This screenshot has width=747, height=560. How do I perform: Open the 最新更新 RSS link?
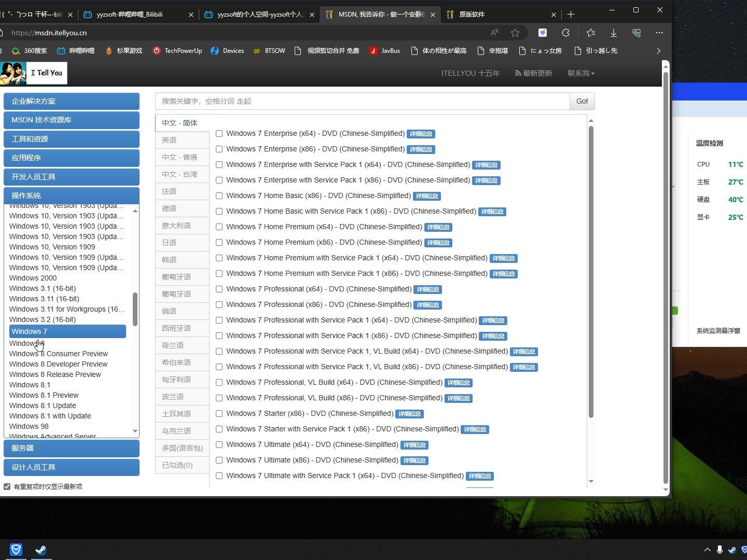[533, 73]
